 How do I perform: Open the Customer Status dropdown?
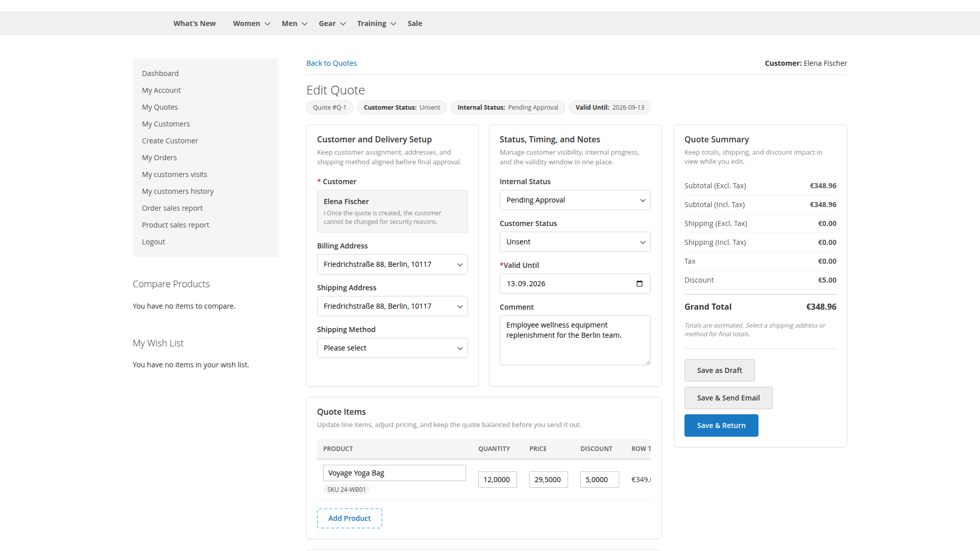[x=575, y=242]
